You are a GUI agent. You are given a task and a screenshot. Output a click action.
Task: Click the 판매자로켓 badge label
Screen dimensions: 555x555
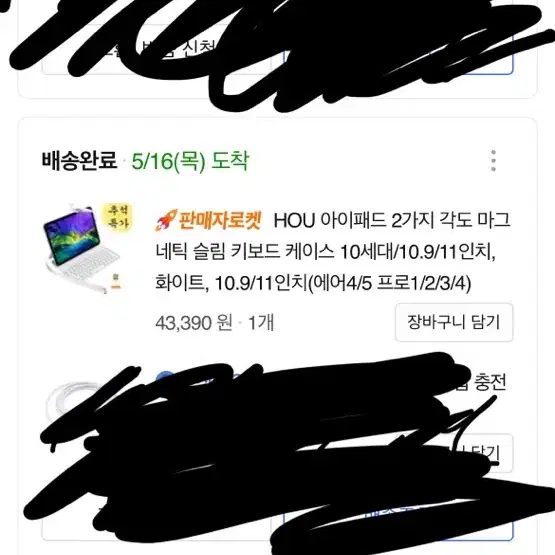[x=220, y=221]
